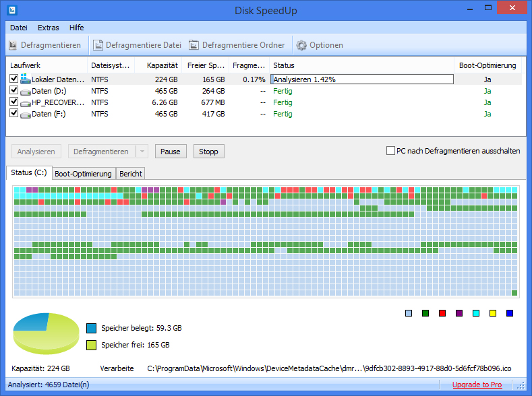Click the resize grip icon in status bar
The image size is (532, 396).
point(521,385)
